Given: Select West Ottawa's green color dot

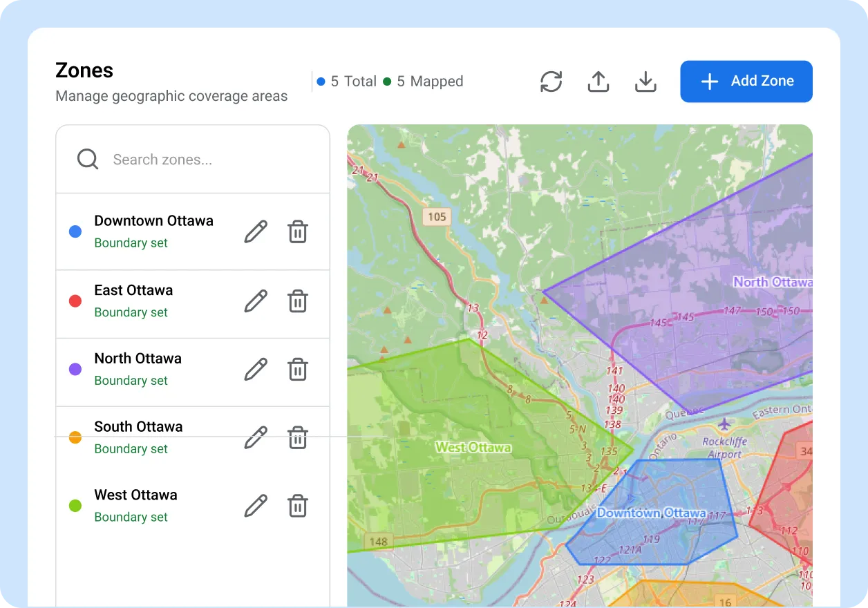Looking at the screenshot, I should point(75,505).
